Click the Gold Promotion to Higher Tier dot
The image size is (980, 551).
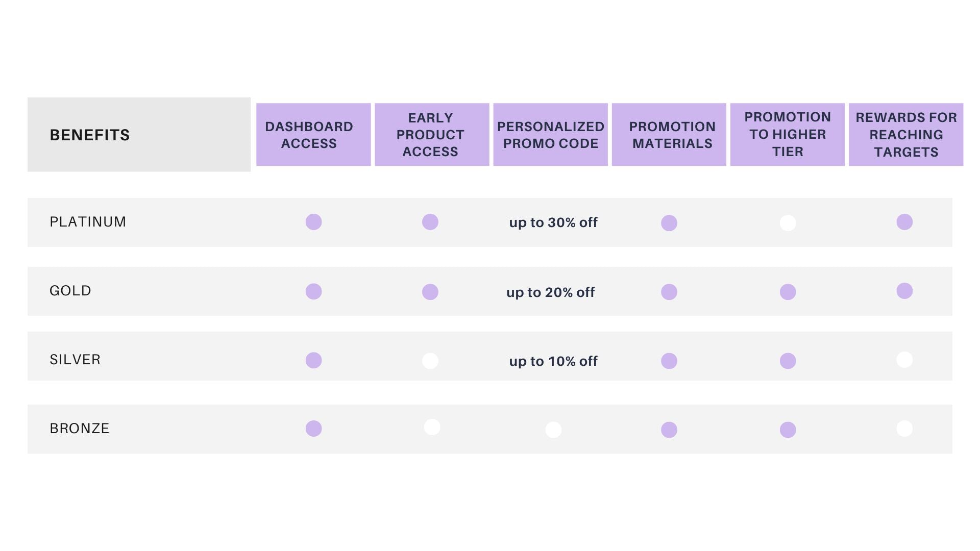tap(788, 292)
